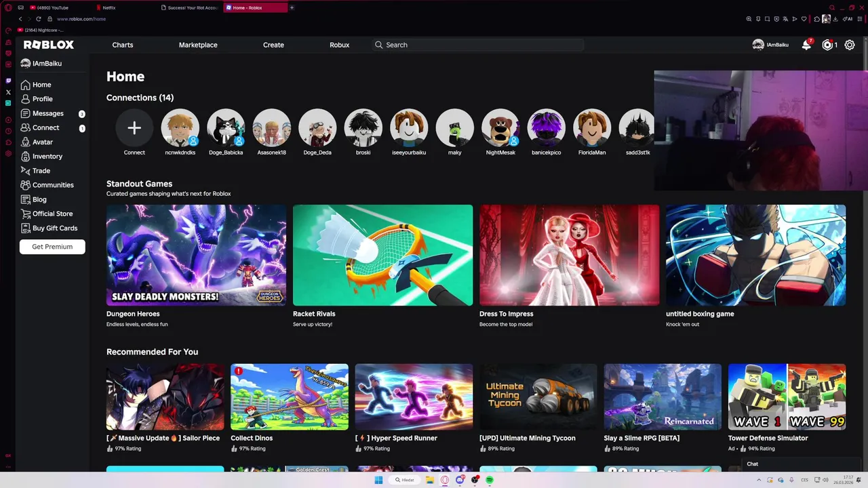Open connection broski avatar
Screen dimensions: 868x488
[363, 127]
